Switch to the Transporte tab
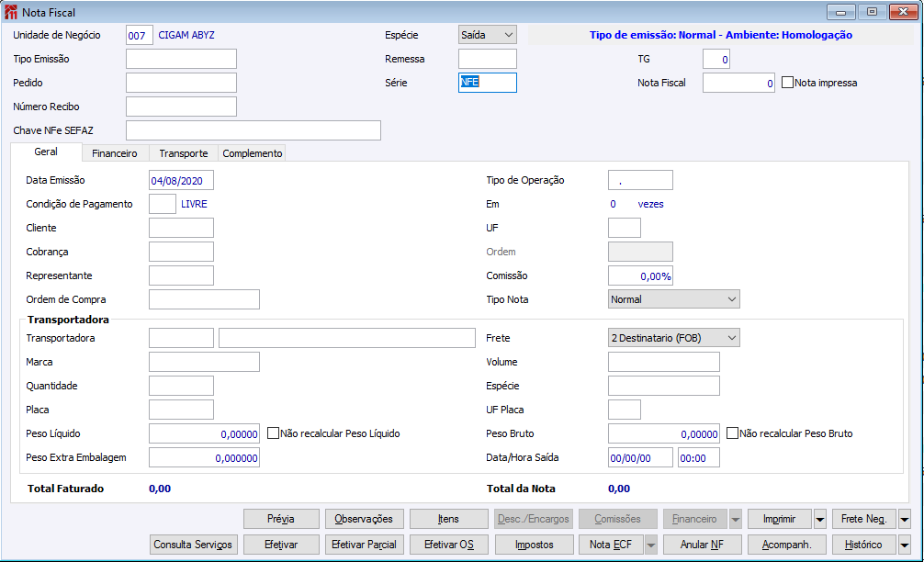This screenshot has height=562, width=924. (x=184, y=153)
